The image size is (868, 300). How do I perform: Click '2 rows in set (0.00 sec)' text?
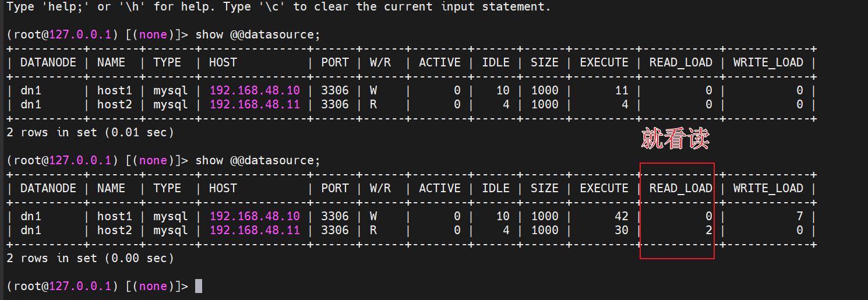[90, 258]
